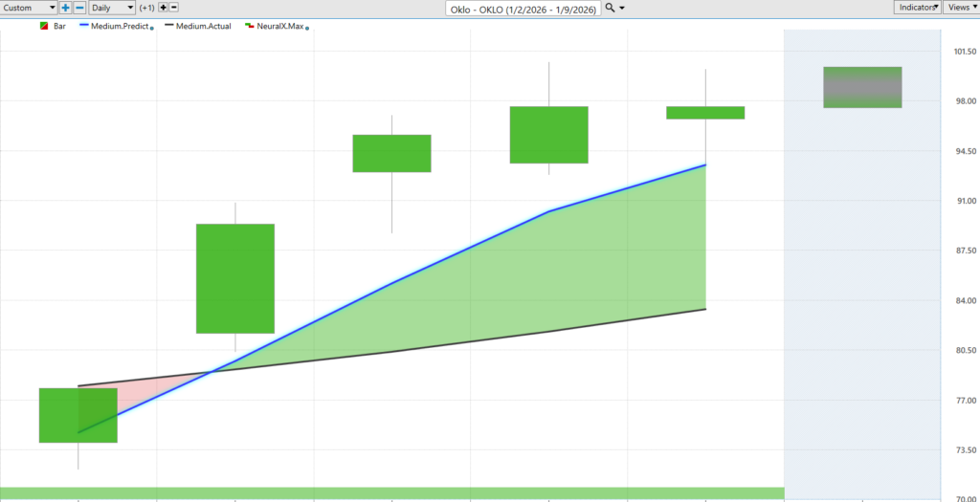Viewport: 980px width, 502px height.
Task: Open the Custom range dropdown
Action: (29, 7)
